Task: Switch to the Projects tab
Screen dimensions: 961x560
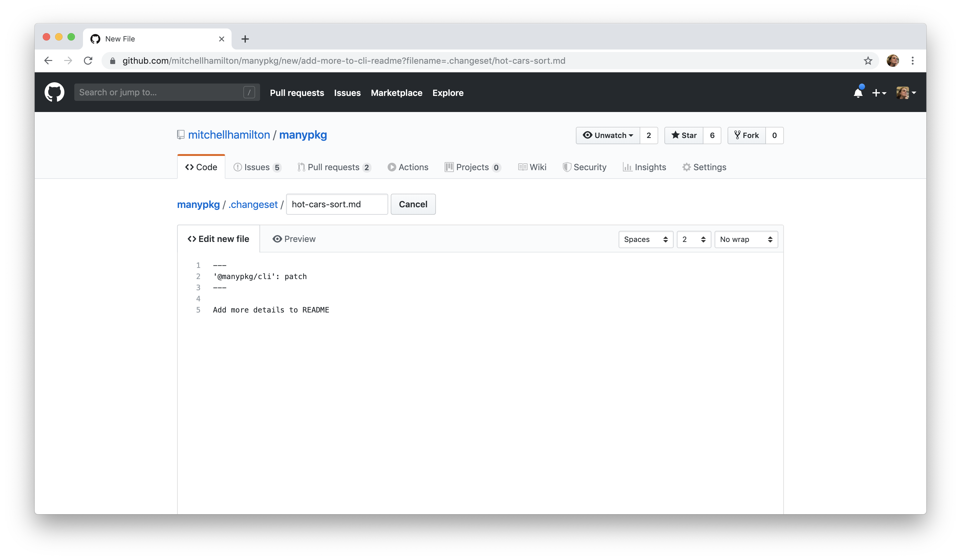Action: 472,167
